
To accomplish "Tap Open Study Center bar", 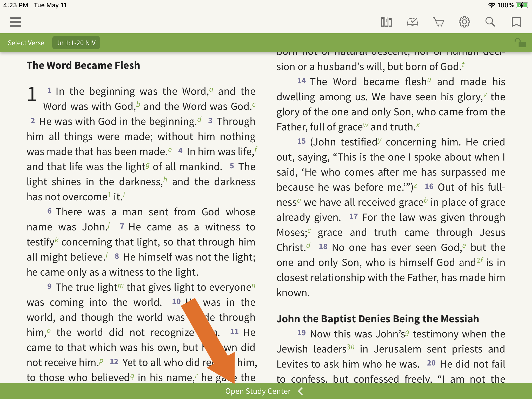I will (x=266, y=391).
